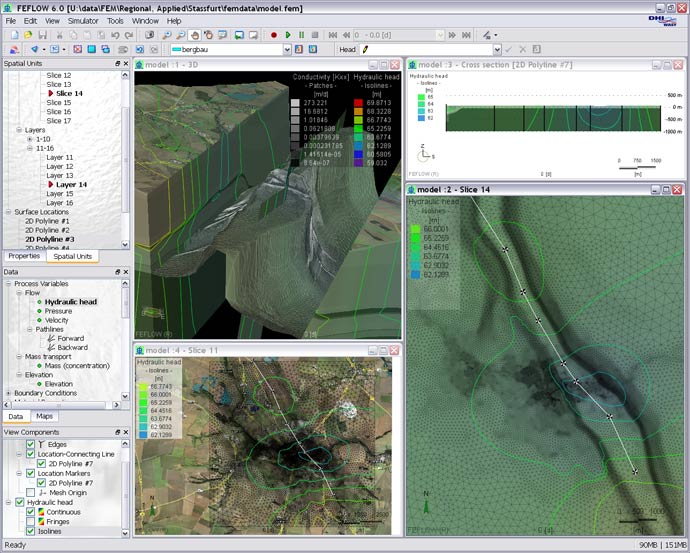Select 2D Polyline #1 surface location

[x=47, y=221]
